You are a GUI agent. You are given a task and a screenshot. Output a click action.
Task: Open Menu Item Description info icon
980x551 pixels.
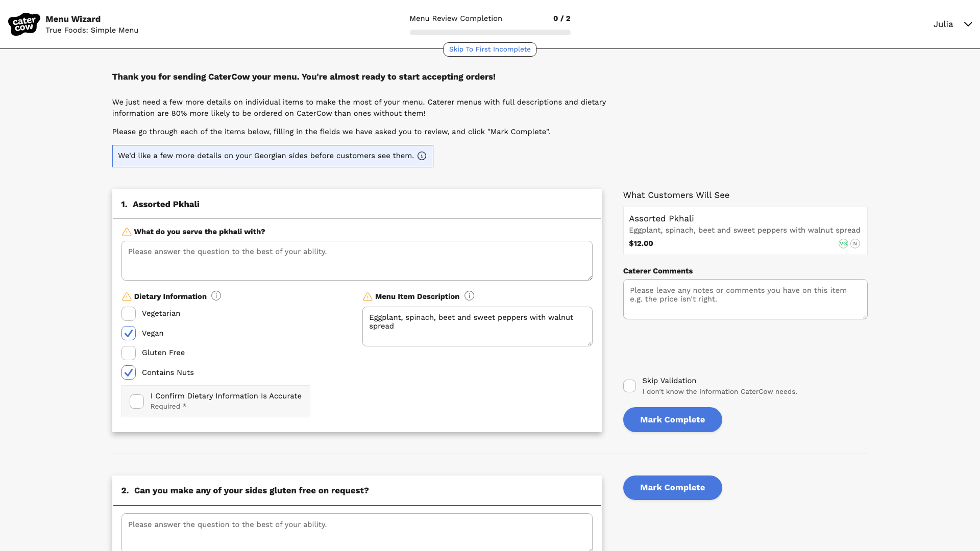[x=469, y=296]
